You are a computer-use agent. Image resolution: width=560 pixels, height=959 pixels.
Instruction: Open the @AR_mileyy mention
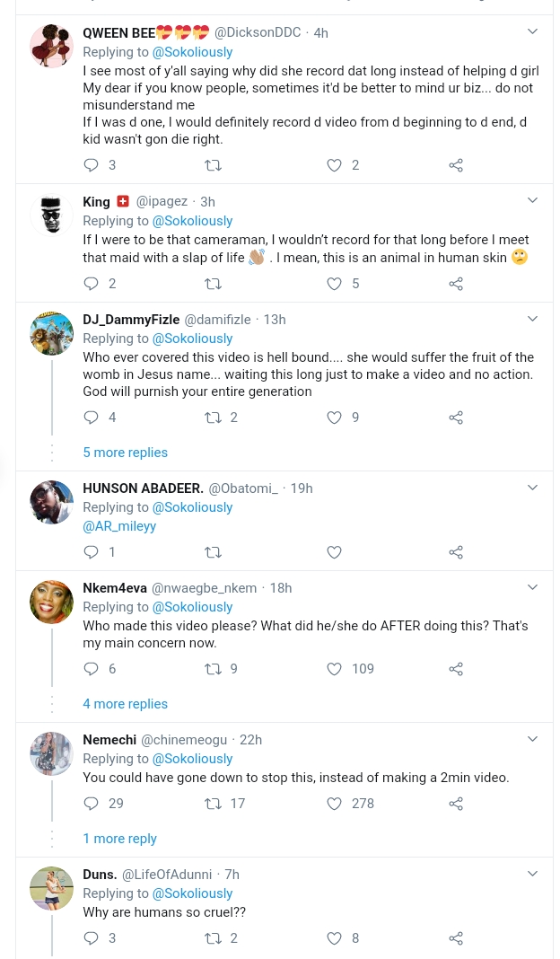point(119,526)
